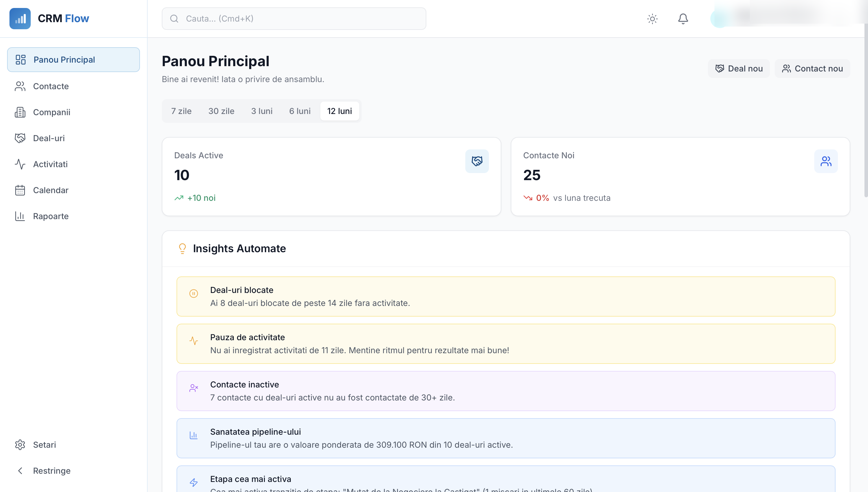The height and width of the screenshot is (492, 868).
Task: Click the Contacte people icon in sidebar
Action: (20, 86)
